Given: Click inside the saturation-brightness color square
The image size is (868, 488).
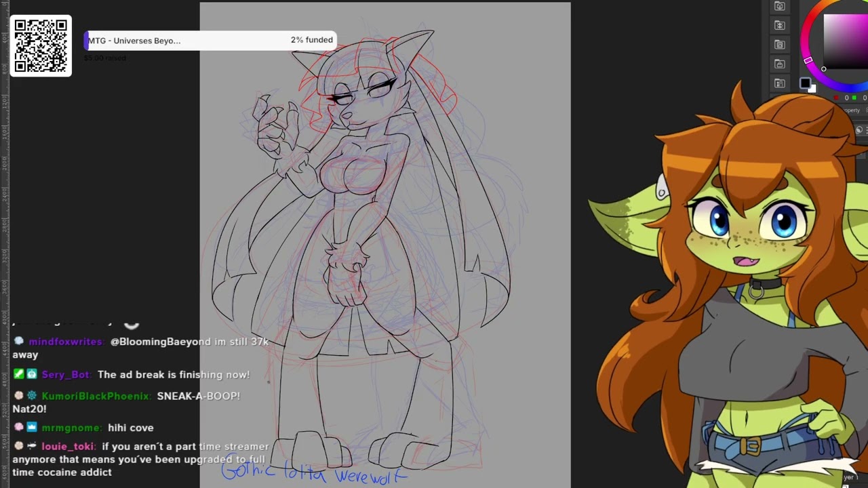Looking at the screenshot, I should [x=846, y=41].
